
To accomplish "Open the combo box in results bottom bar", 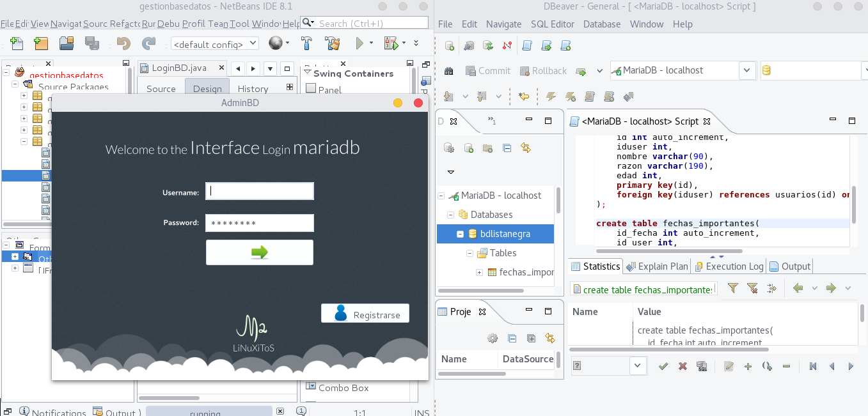I will (x=638, y=366).
